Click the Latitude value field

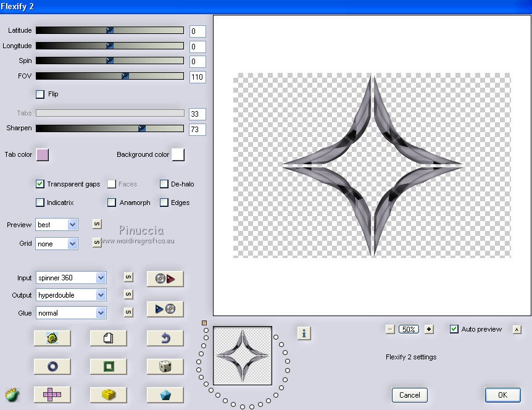click(197, 31)
